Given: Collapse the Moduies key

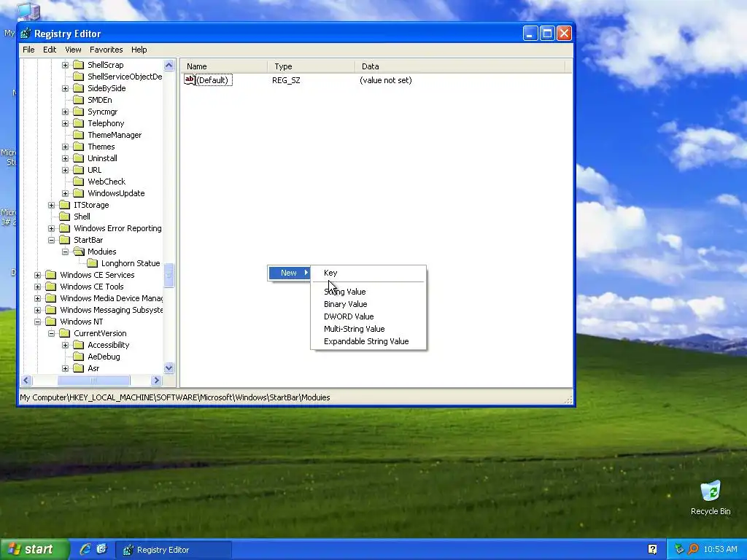Looking at the screenshot, I should [65, 252].
